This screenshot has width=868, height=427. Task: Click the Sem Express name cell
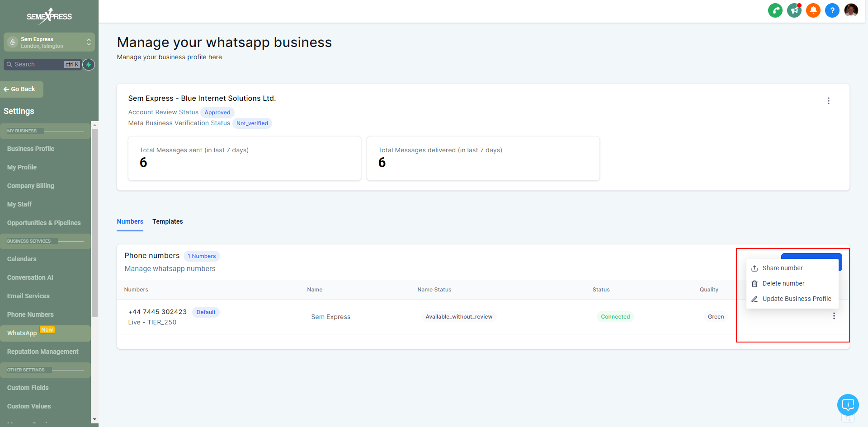pyautogui.click(x=331, y=317)
